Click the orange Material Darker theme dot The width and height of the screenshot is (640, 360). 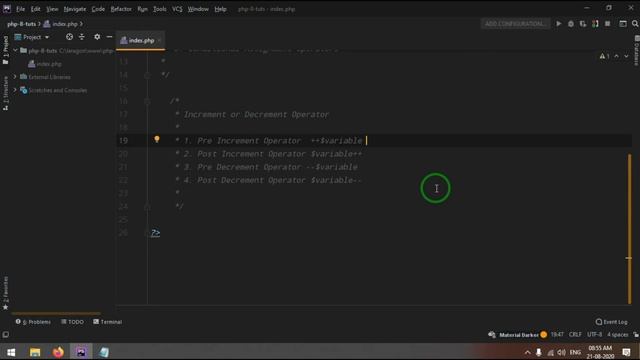pos(543,335)
